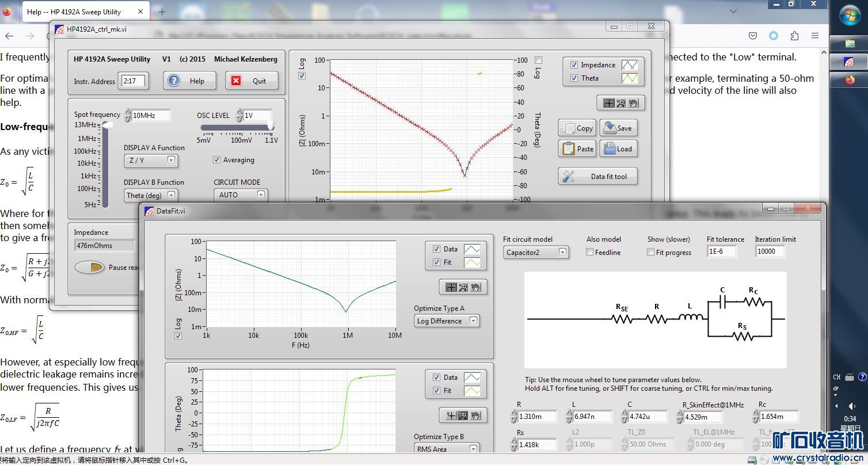Select the zoom tool in the |Z| fit graph palette

463,287
